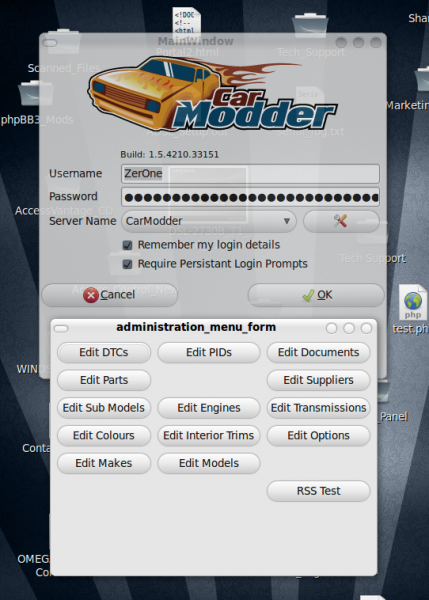Viewport: 429px width, 600px height.
Task: Click the server settings tools icon button
Action: click(x=341, y=221)
